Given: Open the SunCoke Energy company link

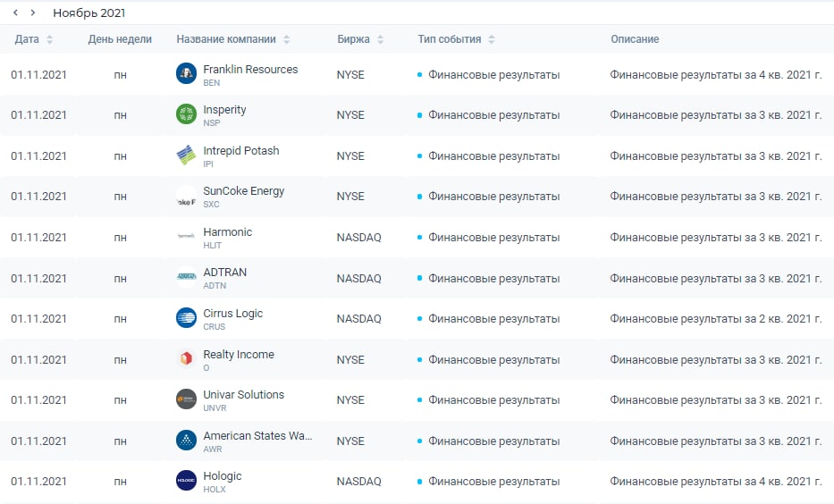Looking at the screenshot, I should 244,191.
